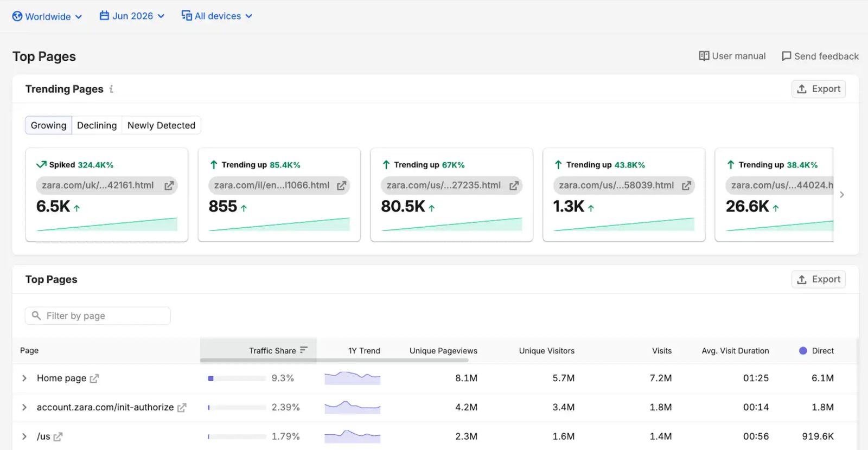Image resolution: width=868 pixels, height=450 pixels.
Task: Click the init-authorize row trend sparkline
Action: (353, 407)
